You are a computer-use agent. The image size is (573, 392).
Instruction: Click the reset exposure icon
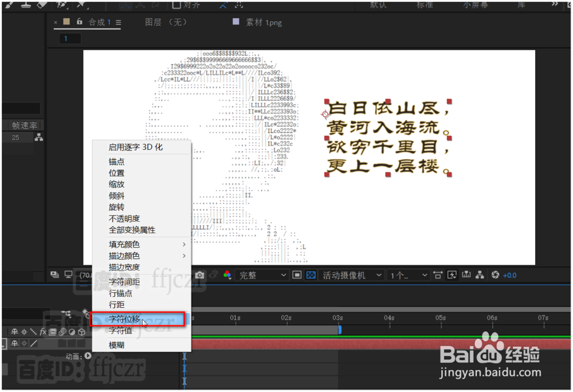pos(495,275)
